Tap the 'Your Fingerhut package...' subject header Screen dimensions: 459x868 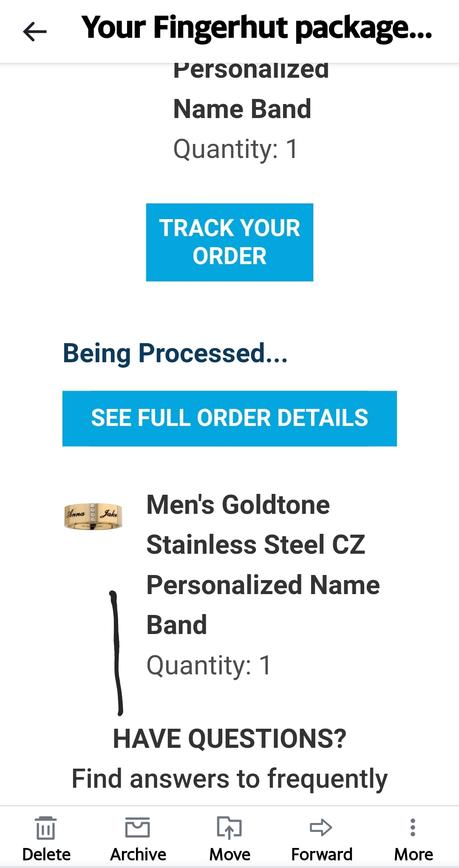(257, 28)
